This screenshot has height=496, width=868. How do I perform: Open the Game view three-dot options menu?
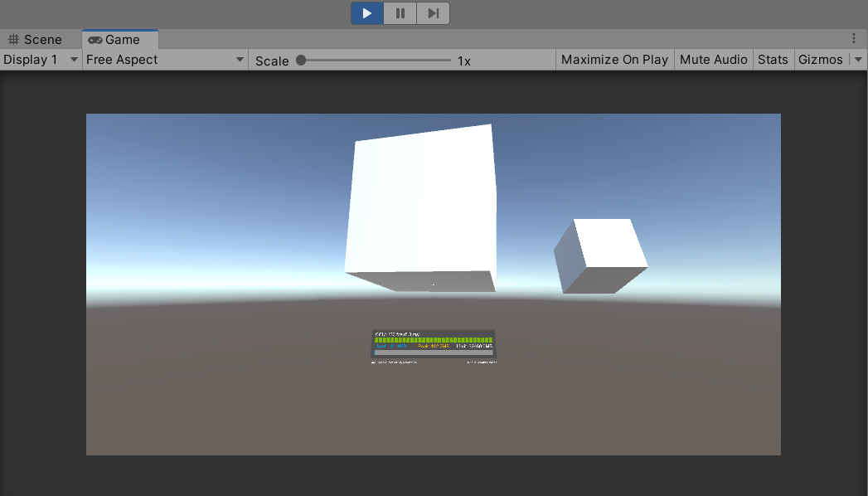coord(854,39)
